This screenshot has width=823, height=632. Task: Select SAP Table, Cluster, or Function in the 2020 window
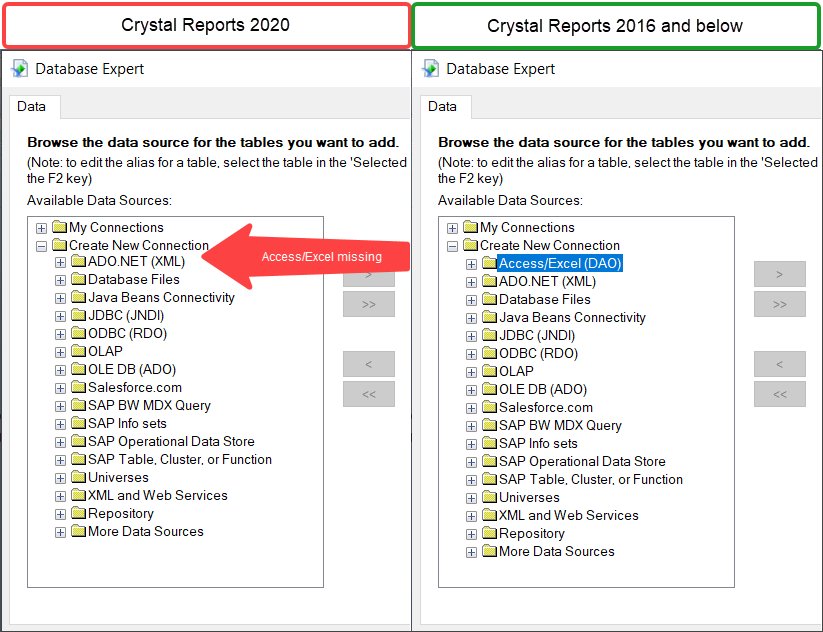[180, 459]
